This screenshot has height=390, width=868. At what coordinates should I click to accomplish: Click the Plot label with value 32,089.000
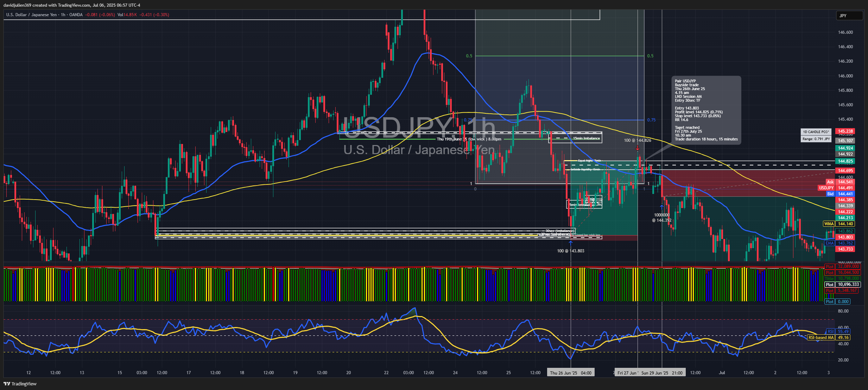(x=830, y=267)
